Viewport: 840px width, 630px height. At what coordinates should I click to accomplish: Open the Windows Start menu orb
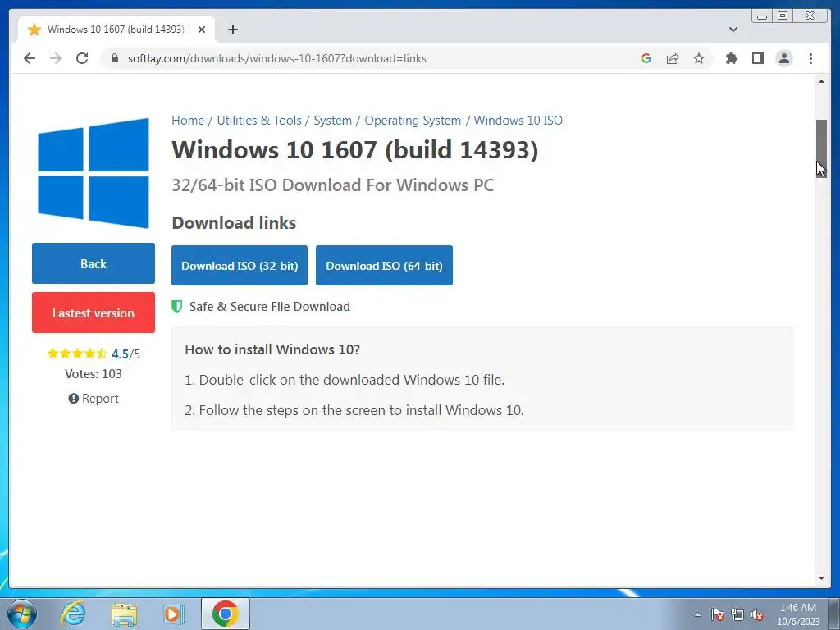click(22, 614)
